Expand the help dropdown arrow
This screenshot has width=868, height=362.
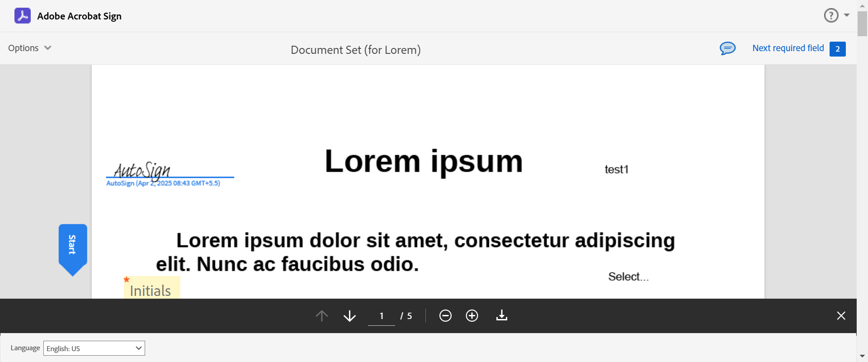[847, 15]
